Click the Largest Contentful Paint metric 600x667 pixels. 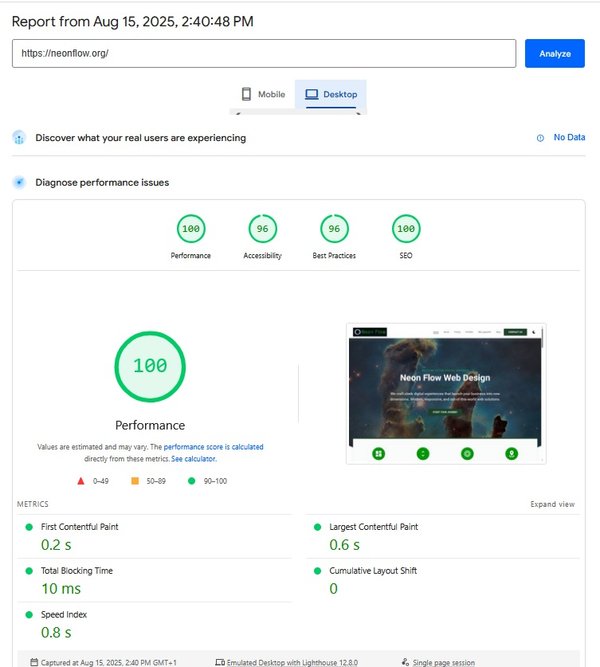(x=373, y=527)
